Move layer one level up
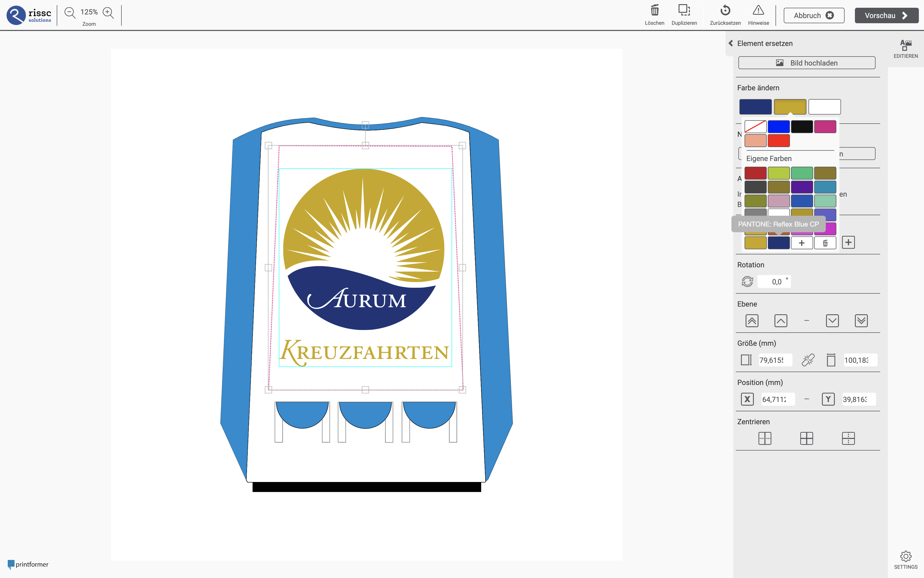The image size is (924, 578). tap(781, 321)
